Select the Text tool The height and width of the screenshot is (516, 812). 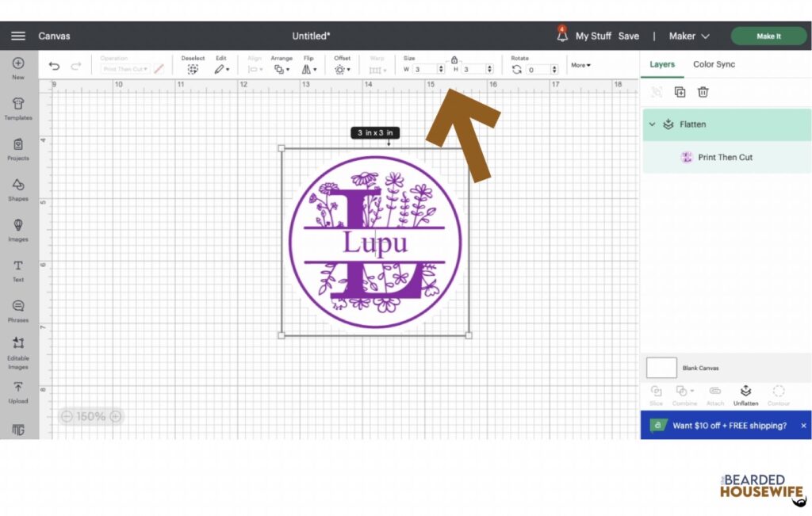[x=17, y=269]
